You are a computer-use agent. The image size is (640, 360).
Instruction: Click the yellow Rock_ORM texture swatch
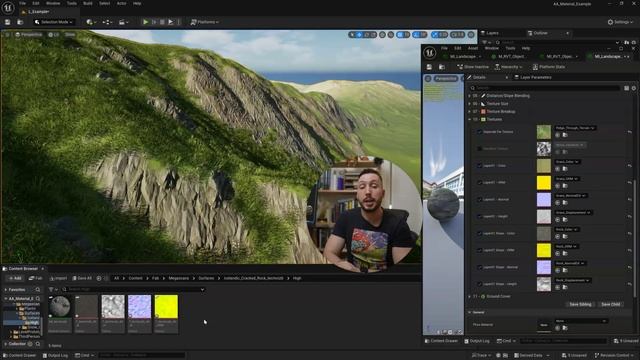pos(544,250)
